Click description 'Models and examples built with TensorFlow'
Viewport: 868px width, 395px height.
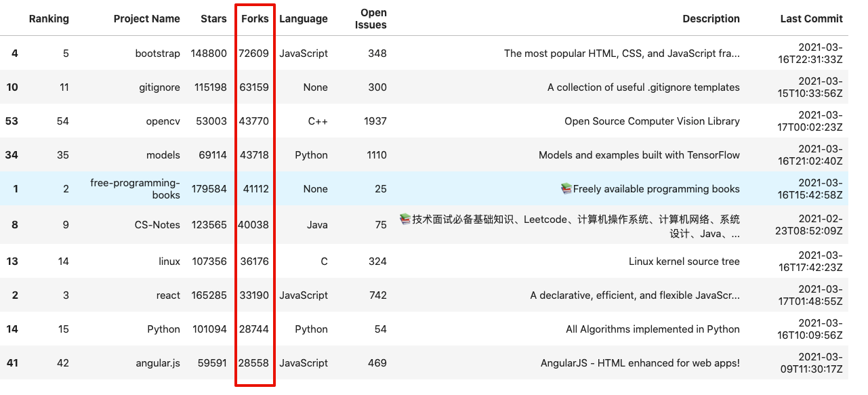tap(640, 155)
